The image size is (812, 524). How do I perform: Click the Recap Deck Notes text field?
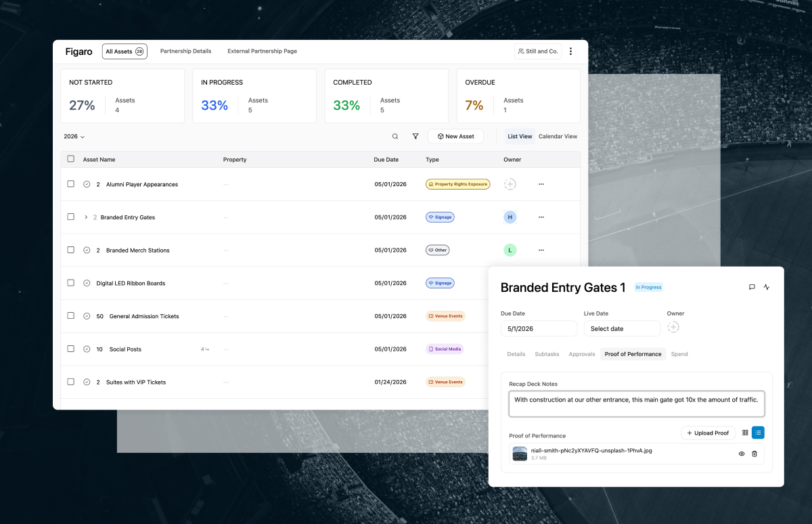[636, 399]
